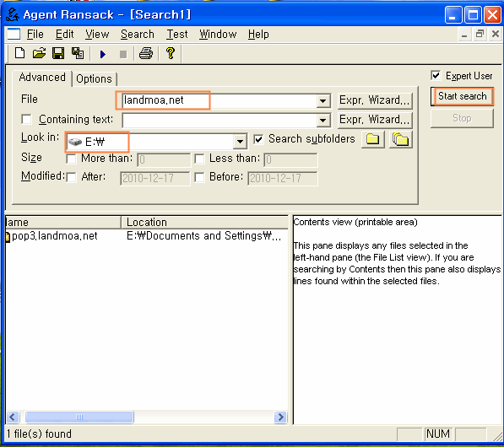
Task: Open the Window menu
Action: pyautogui.click(x=218, y=34)
